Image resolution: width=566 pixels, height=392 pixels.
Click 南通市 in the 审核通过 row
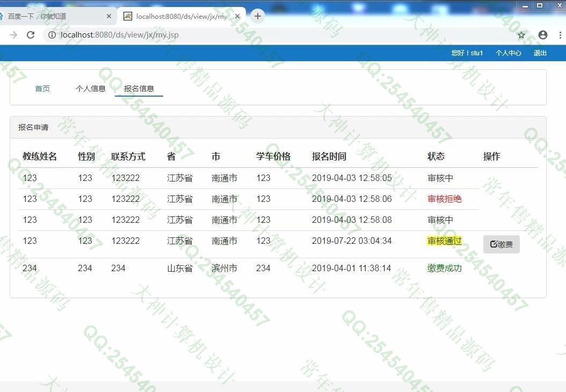[x=224, y=241]
